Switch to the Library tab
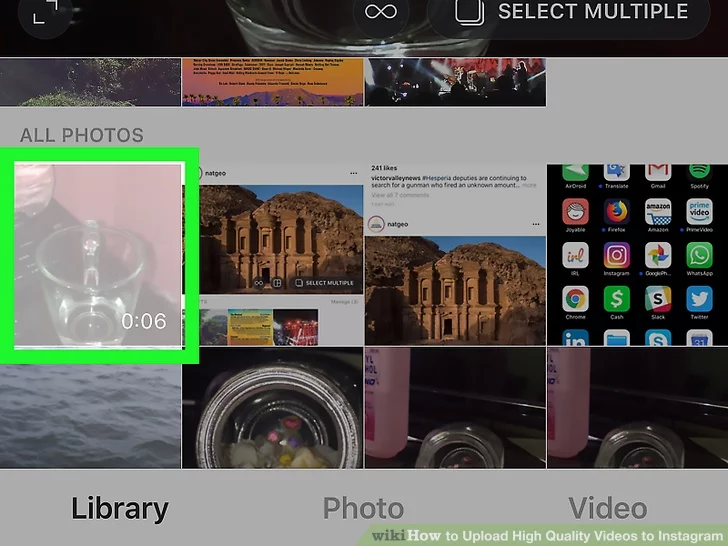 coord(120,508)
